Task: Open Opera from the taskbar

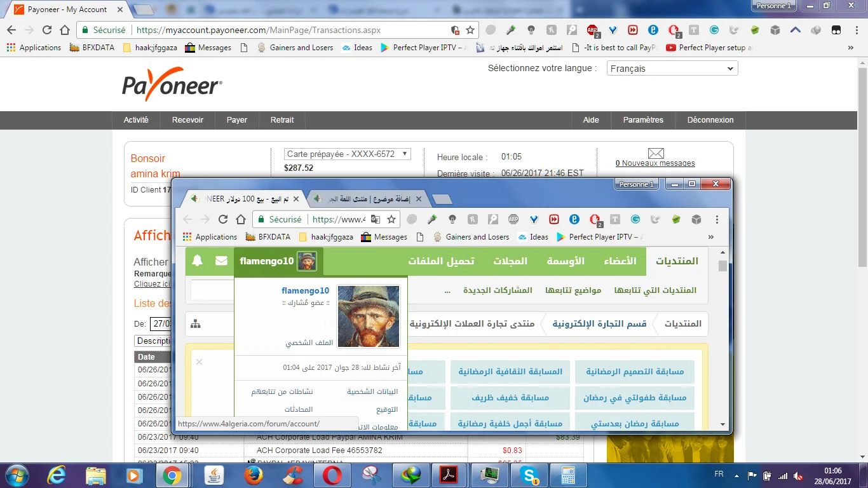Action: click(x=332, y=475)
